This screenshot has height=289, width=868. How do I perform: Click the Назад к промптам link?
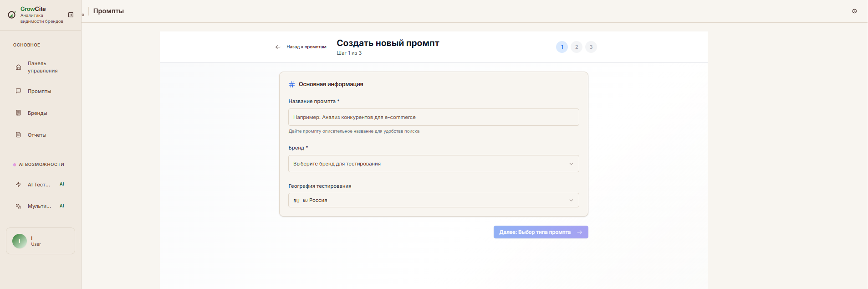coord(306,47)
